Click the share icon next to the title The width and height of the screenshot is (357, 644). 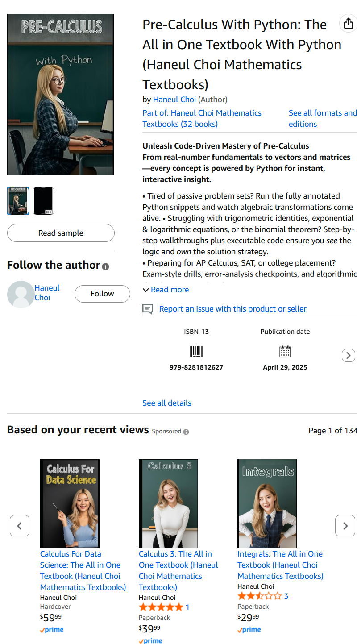pos(348,24)
